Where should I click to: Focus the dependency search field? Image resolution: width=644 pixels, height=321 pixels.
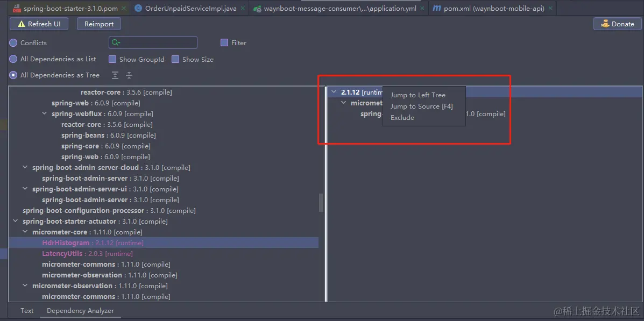(153, 42)
